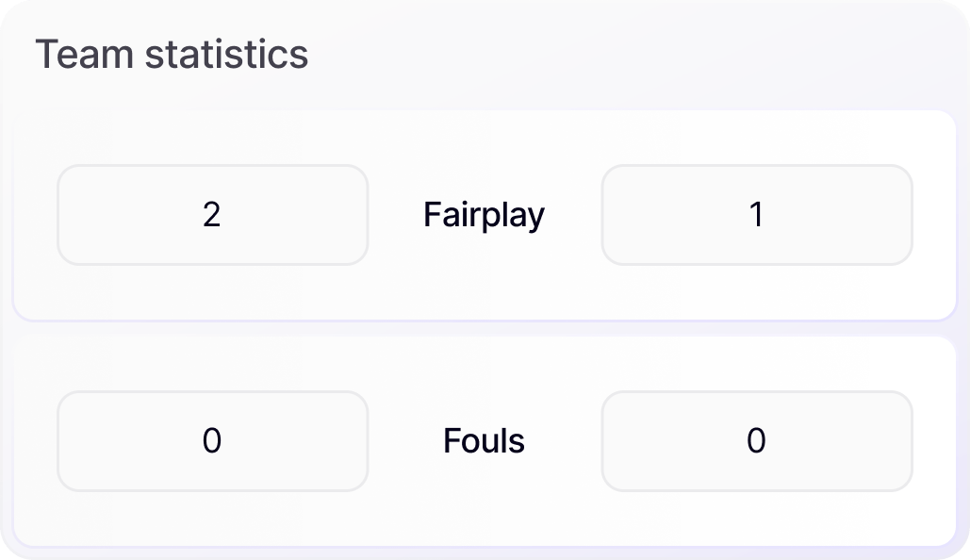
Task: Click the word statistics in the title
Action: pos(227,55)
